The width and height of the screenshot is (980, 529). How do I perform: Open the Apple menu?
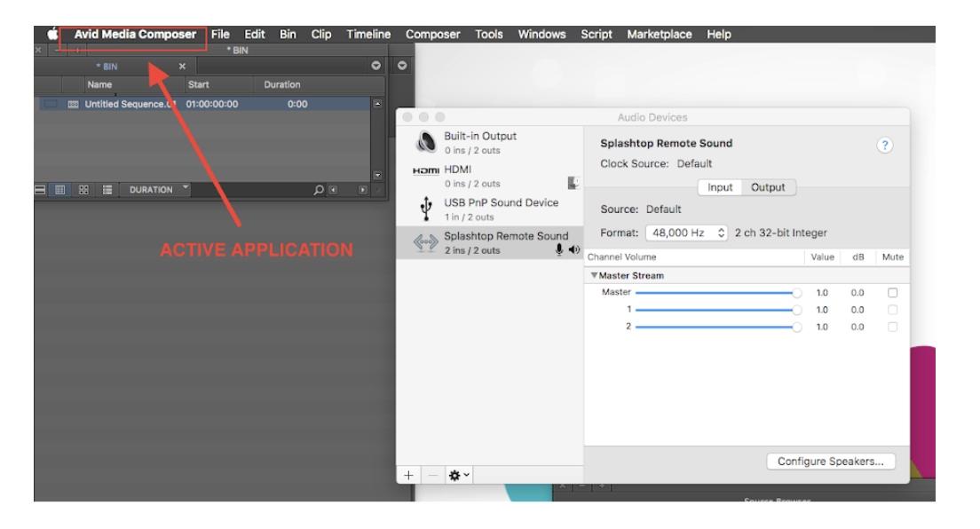click(52, 34)
